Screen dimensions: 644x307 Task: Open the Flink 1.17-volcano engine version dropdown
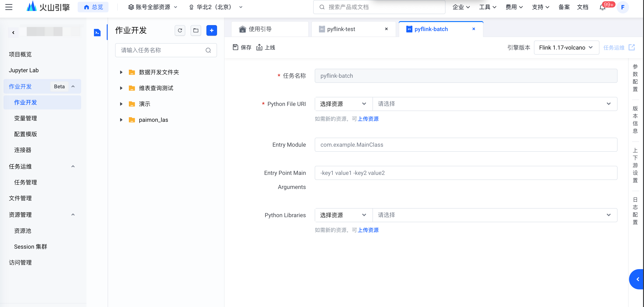(x=567, y=47)
